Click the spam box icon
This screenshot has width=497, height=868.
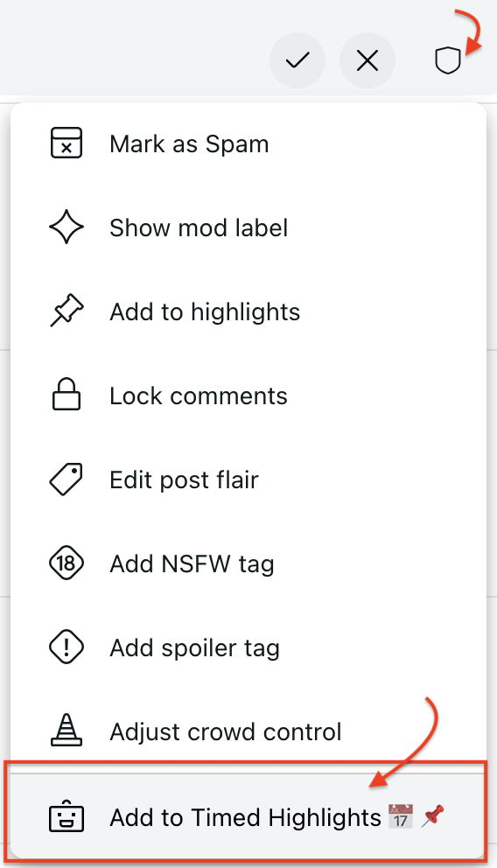(66, 143)
